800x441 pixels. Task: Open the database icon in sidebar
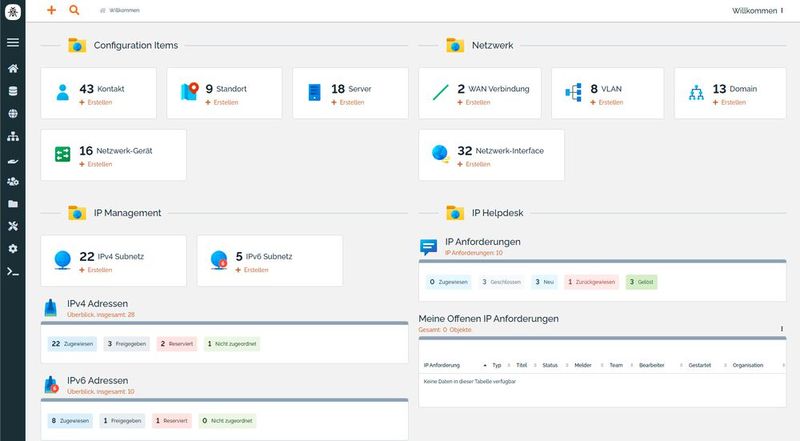[13, 91]
